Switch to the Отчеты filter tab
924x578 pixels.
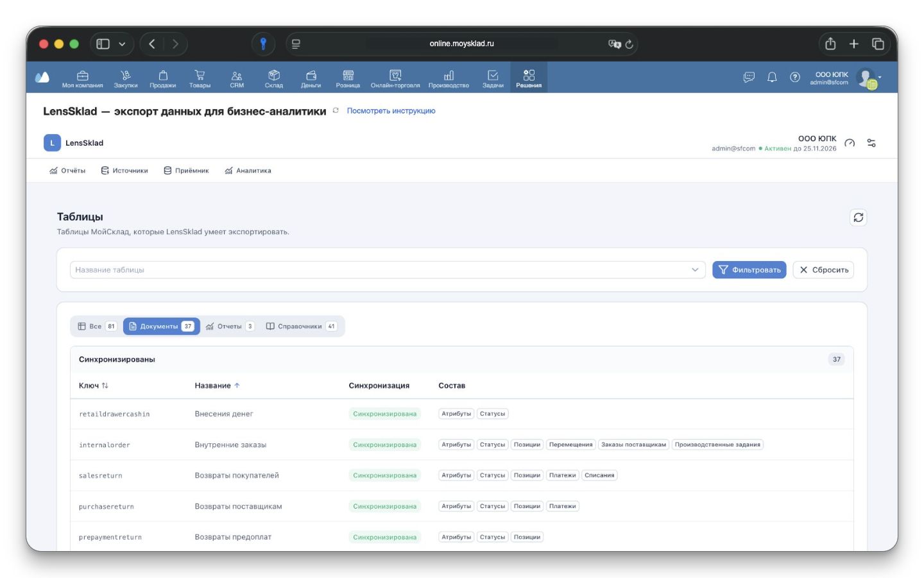230,327
